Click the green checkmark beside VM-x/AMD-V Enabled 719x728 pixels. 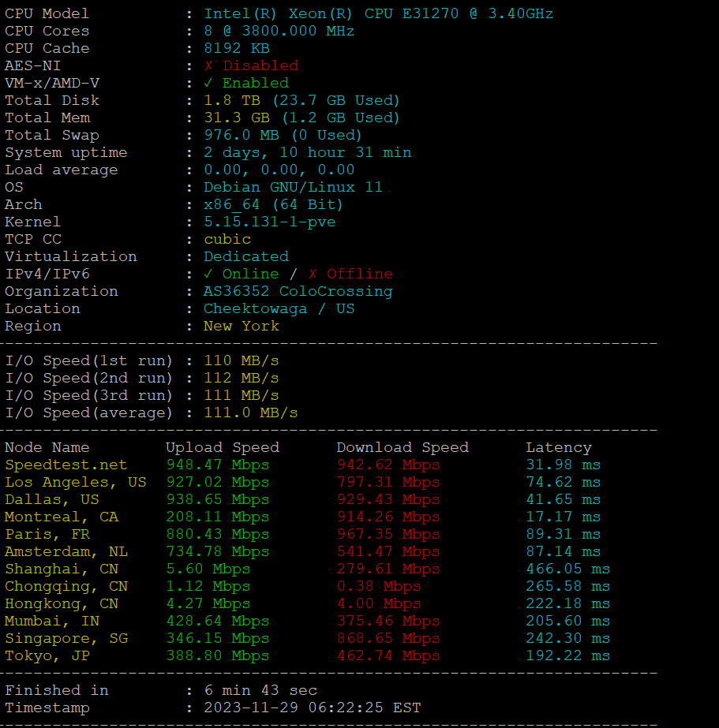[209, 84]
